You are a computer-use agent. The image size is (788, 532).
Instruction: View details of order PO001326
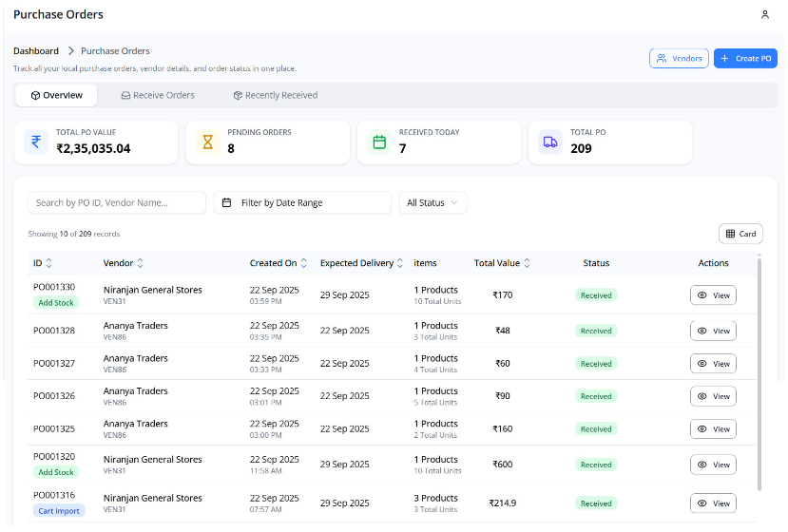tap(713, 396)
